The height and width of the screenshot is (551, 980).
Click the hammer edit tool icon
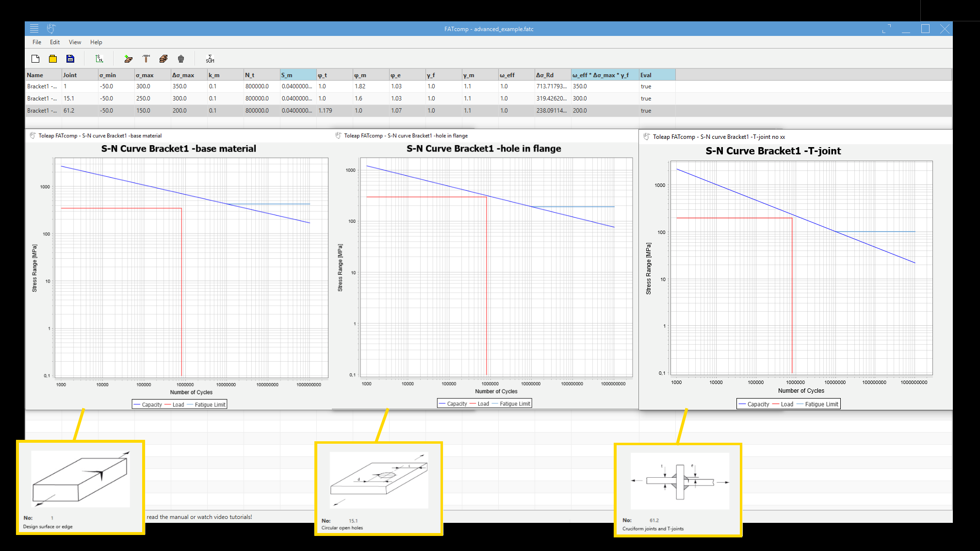[x=146, y=59]
